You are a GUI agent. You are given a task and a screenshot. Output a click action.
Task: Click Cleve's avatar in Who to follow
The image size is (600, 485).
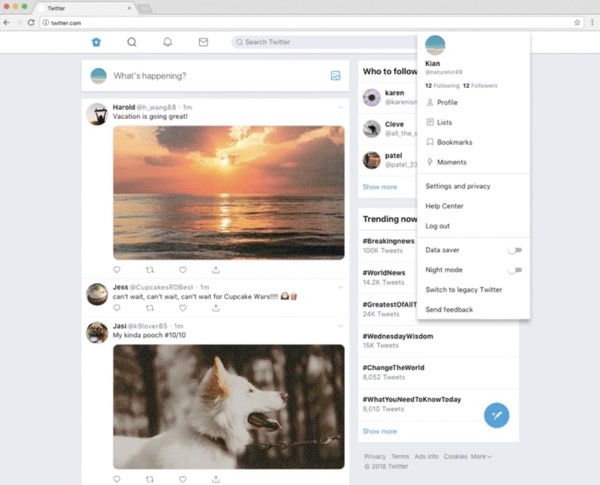372,129
